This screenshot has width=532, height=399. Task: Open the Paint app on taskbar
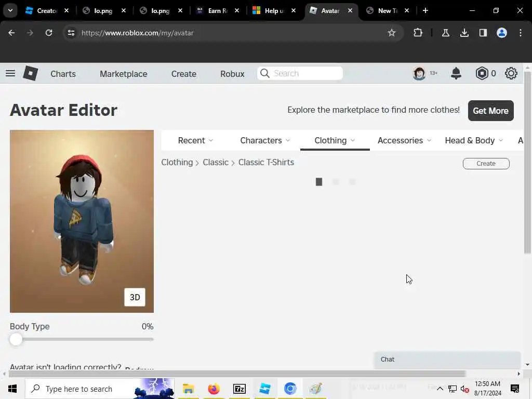point(315,389)
